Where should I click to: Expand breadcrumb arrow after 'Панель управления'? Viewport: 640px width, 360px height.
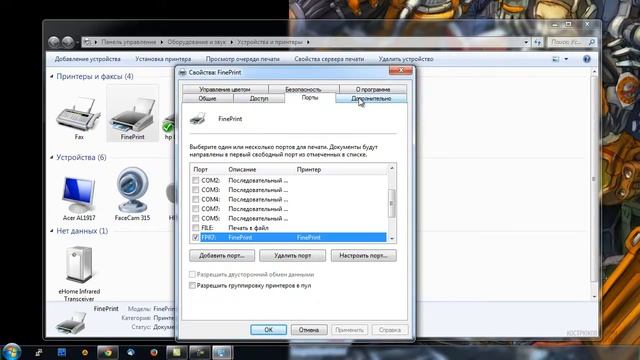point(162,42)
